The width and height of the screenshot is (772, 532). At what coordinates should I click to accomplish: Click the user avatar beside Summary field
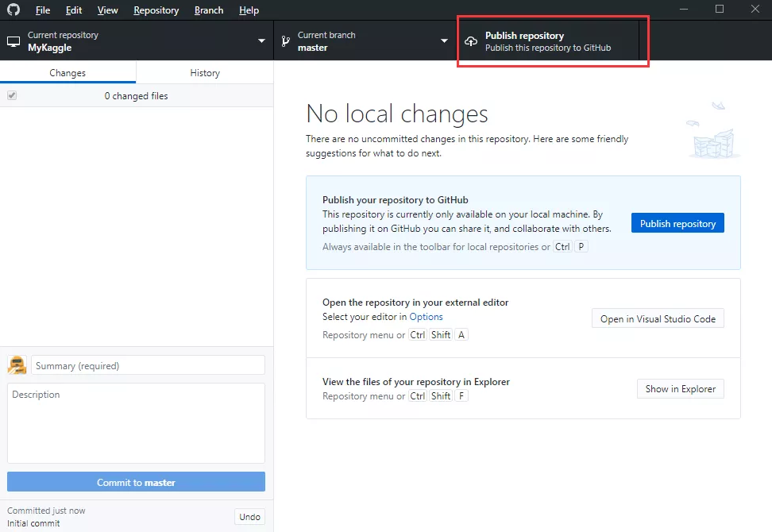point(17,365)
